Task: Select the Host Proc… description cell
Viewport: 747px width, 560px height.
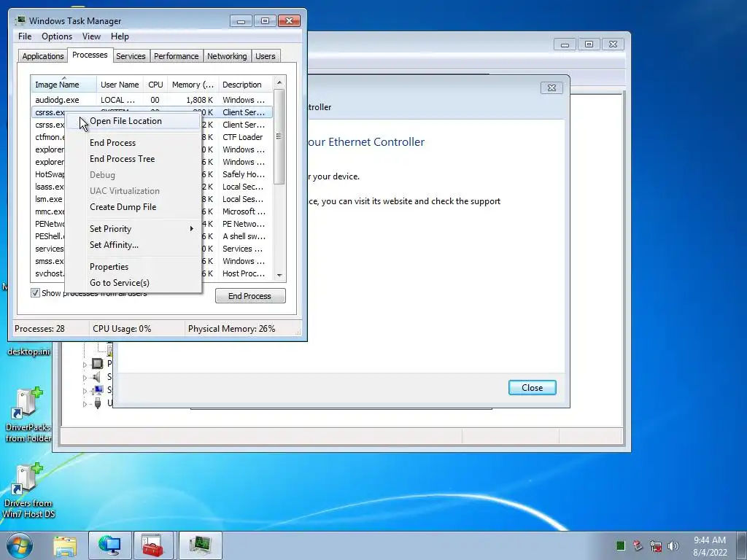Action: (x=244, y=273)
